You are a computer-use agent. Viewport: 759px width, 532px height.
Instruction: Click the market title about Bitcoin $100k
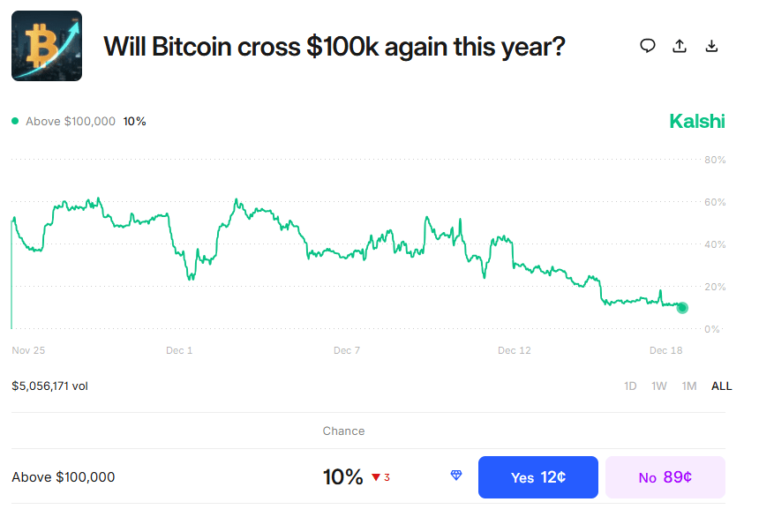pos(334,46)
